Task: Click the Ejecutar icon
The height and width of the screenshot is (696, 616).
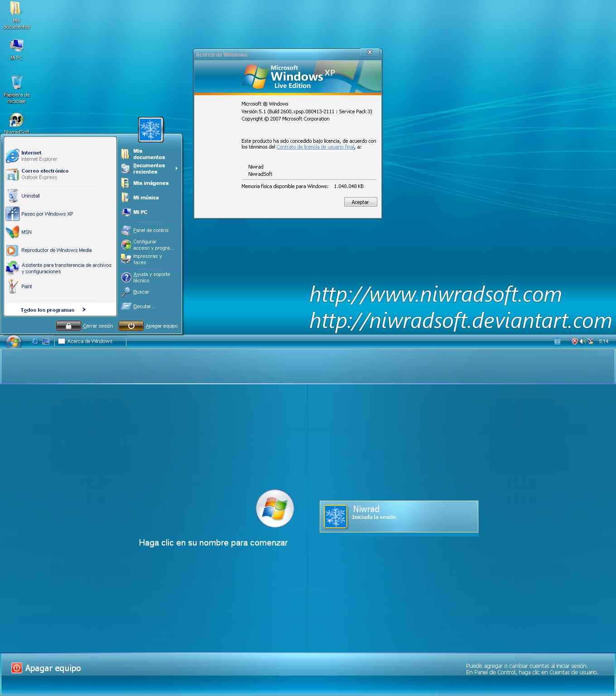Action: tap(126, 306)
